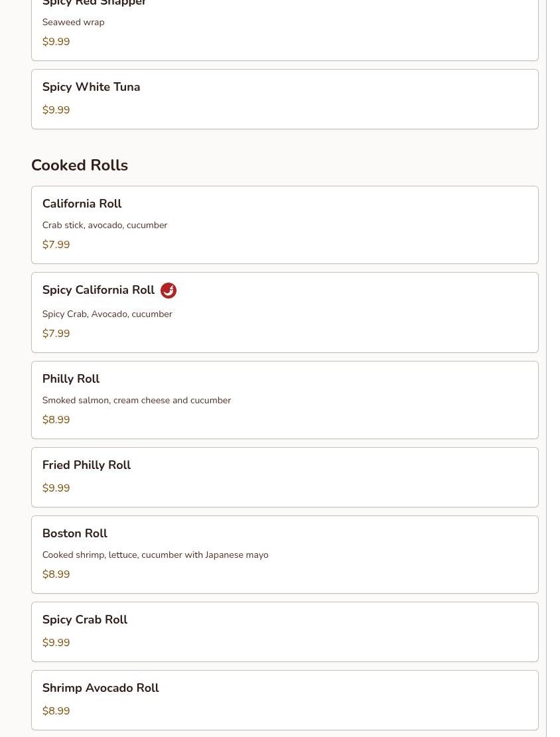Screen dimensions: 560x737
Task: Click the "Smoked salmon, cream cheese" description
Action: (137, 401)
